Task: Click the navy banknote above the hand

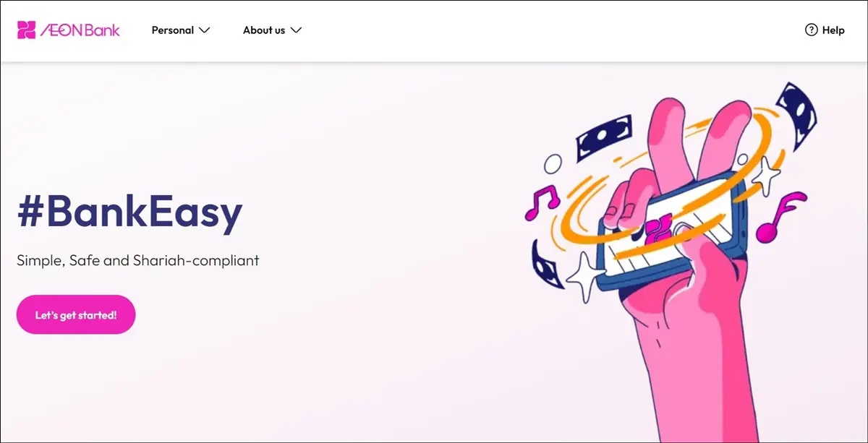Action: pyautogui.click(x=603, y=139)
